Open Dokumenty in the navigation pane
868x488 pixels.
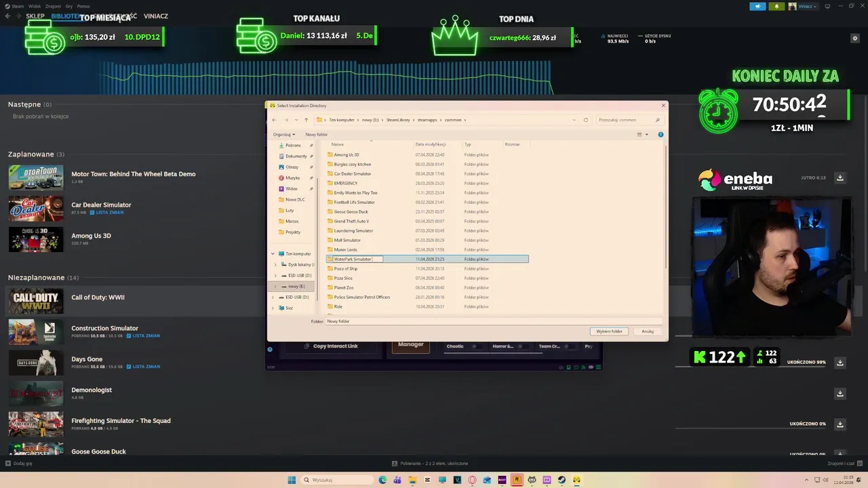(296, 156)
